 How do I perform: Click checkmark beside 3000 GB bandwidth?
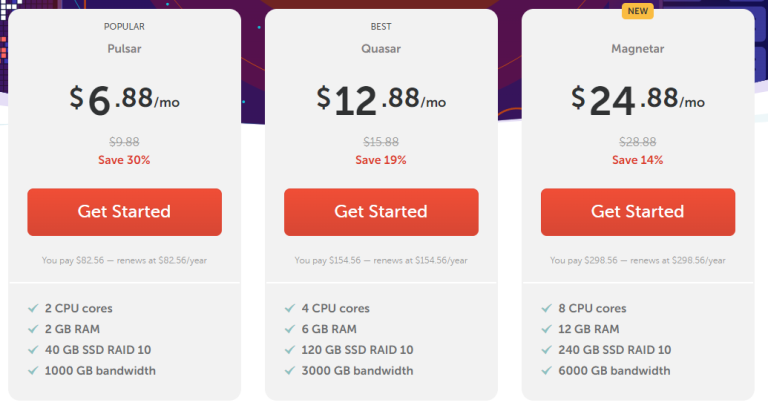pyautogui.click(x=290, y=370)
